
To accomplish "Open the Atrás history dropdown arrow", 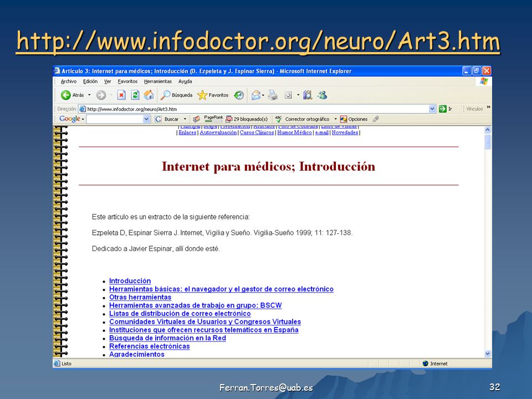I will pos(89,95).
